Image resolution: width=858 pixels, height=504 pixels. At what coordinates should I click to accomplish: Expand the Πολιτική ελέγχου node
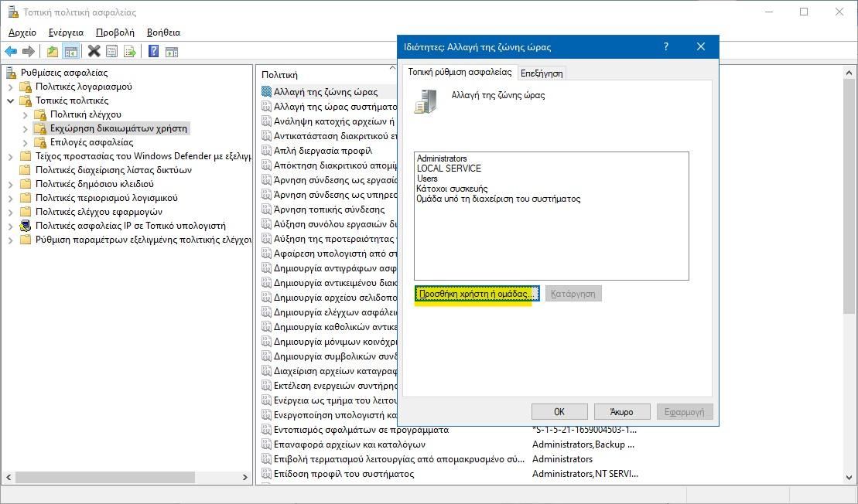click(x=26, y=115)
